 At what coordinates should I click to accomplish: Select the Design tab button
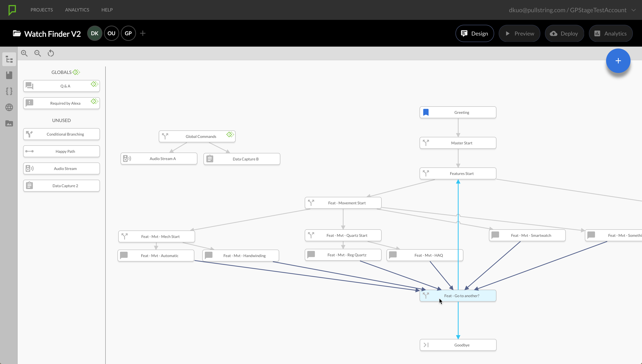coord(474,33)
